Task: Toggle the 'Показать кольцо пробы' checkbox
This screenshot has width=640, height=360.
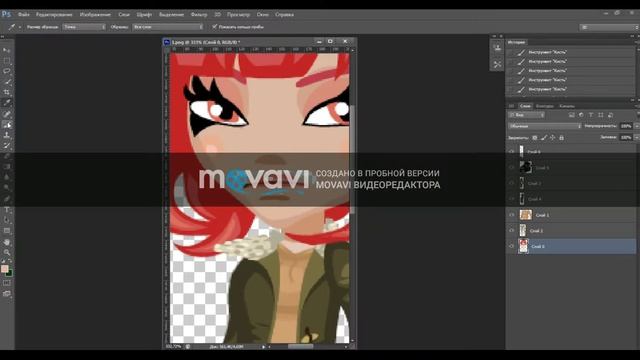Action: (214, 27)
